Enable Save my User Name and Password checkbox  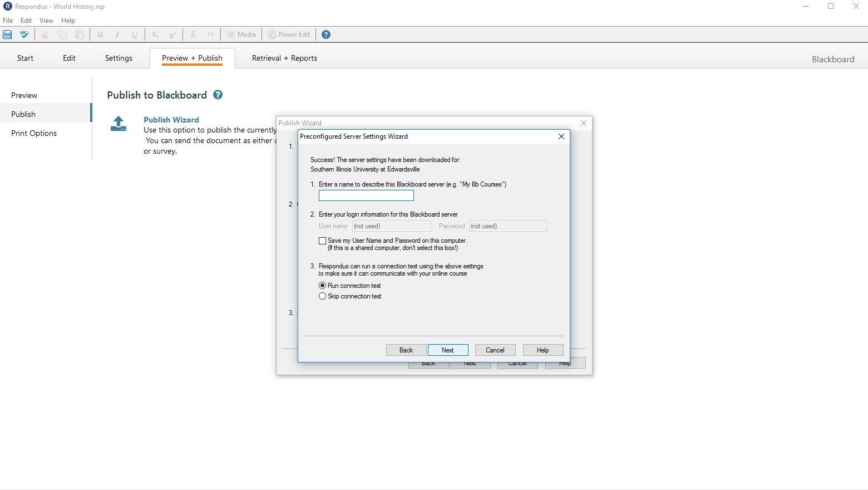click(x=322, y=241)
